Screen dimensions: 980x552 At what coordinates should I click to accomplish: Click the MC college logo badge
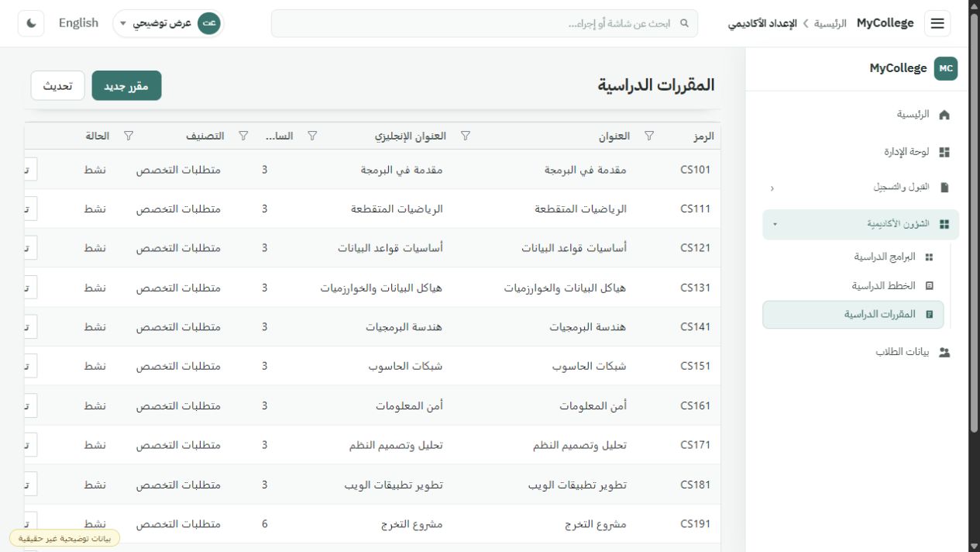[x=946, y=68]
